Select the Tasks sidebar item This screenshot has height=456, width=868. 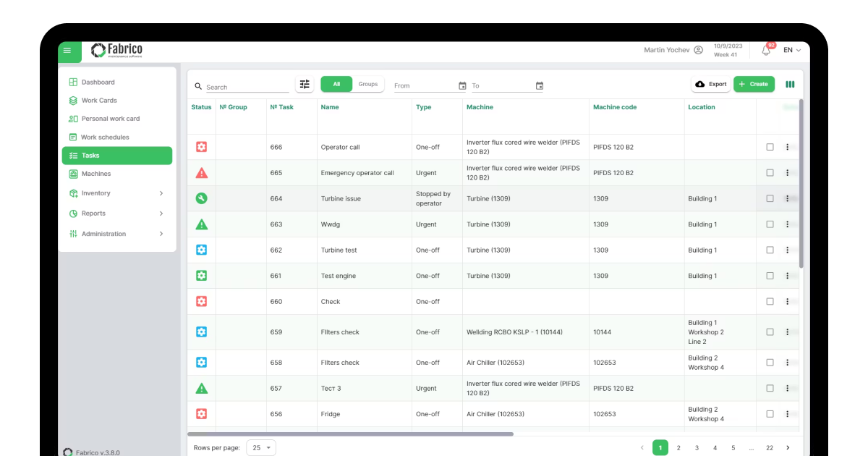point(117,156)
